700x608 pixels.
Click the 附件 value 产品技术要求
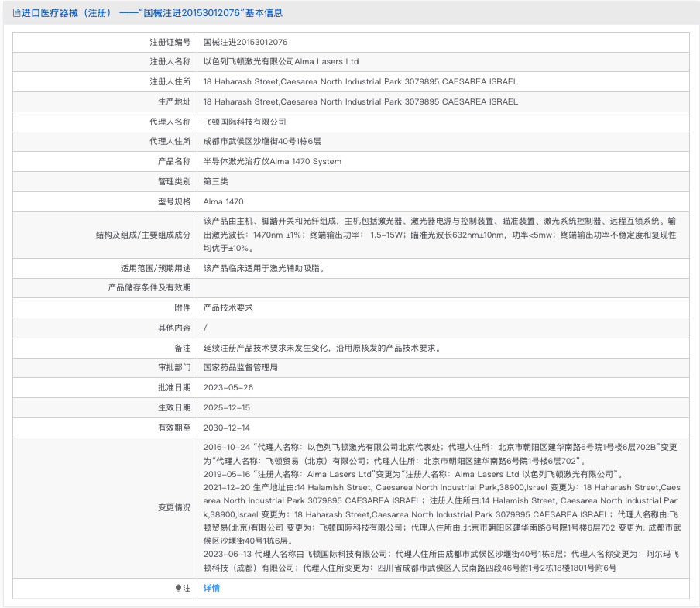coord(228,307)
